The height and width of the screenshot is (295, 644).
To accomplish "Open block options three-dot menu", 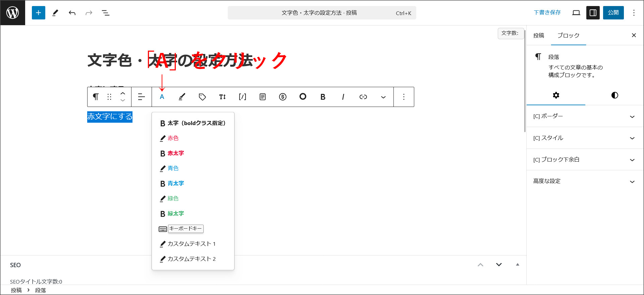I will click(404, 97).
